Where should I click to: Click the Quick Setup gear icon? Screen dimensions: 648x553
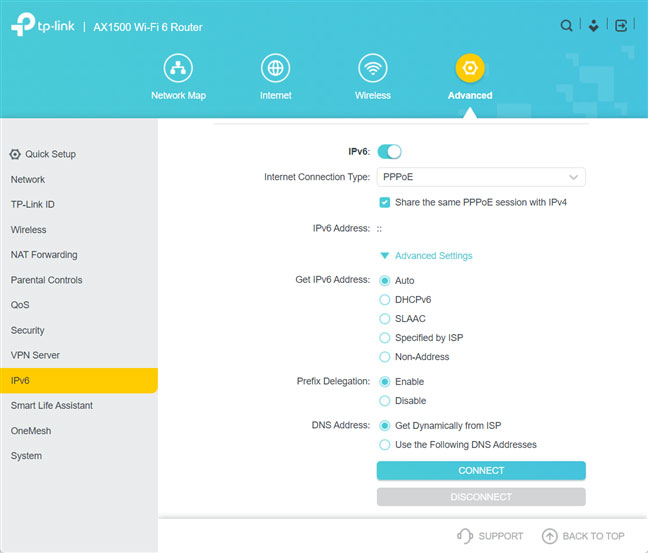point(15,154)
